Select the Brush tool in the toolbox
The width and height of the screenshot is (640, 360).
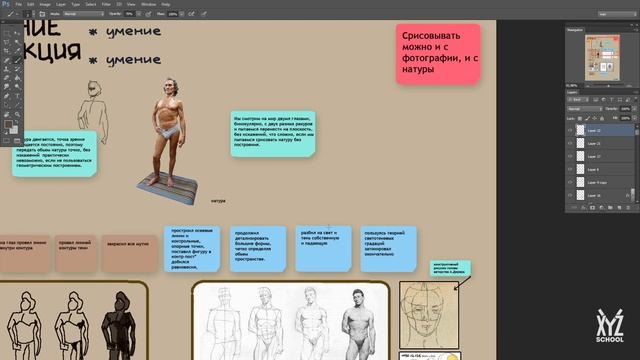17,60
